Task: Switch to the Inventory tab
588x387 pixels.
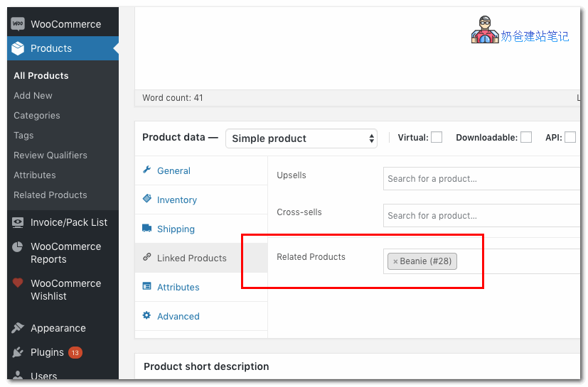Action: coord(176,200)
